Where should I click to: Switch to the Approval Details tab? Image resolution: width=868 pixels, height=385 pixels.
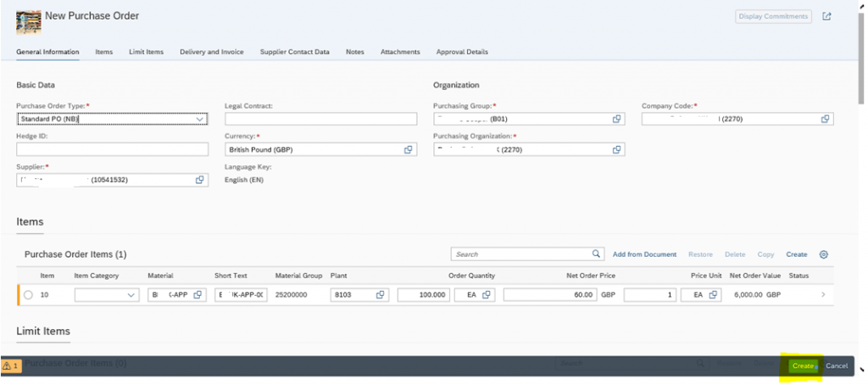coord(462,52)
